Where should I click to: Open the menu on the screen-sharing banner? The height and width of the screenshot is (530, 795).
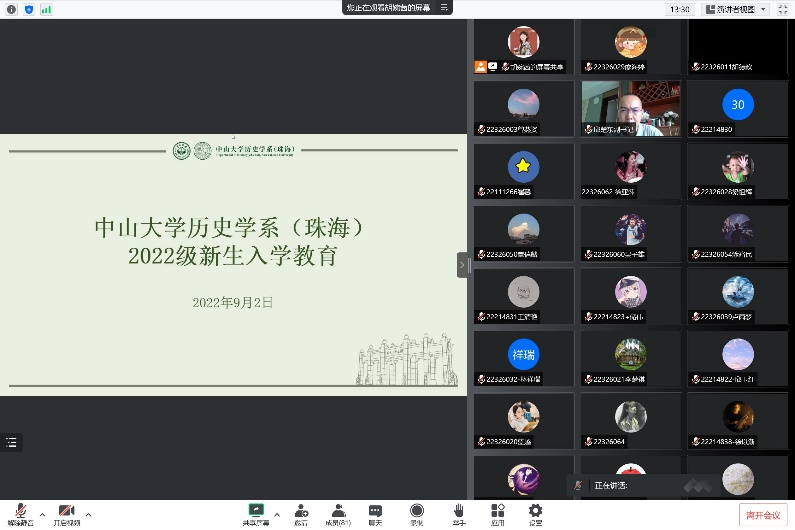click(445, 7)
